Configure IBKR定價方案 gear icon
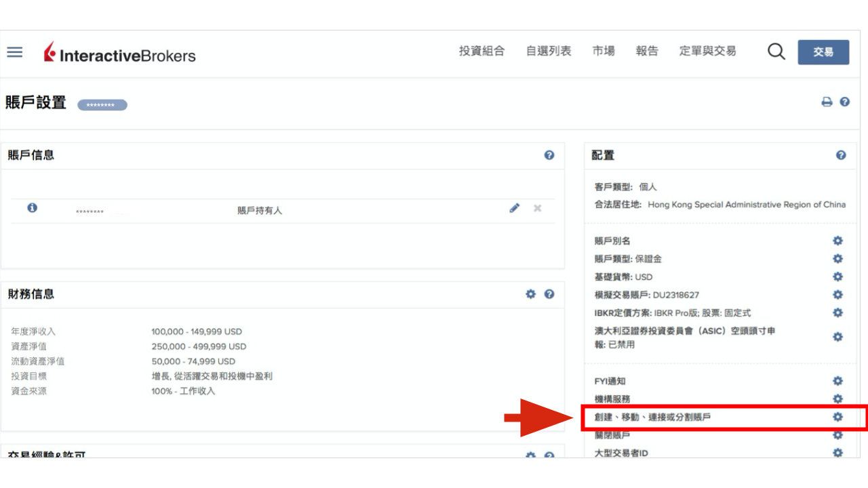 pos(837,312)
